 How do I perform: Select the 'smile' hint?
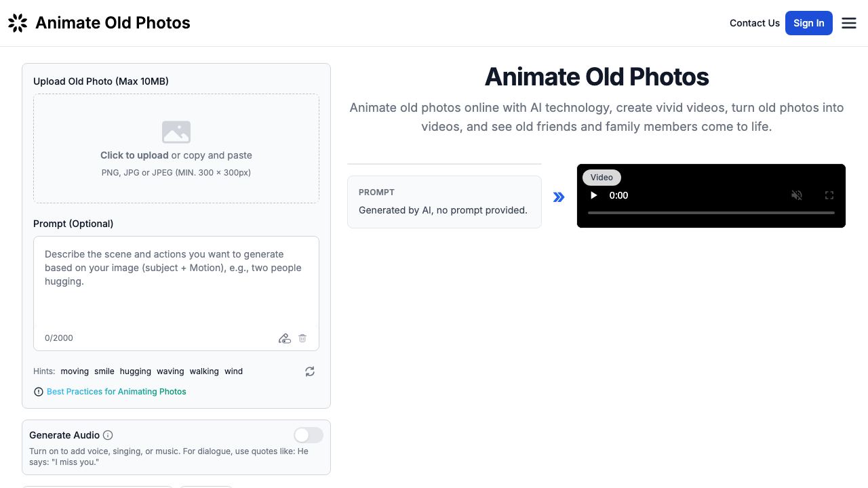click(104, 371)
